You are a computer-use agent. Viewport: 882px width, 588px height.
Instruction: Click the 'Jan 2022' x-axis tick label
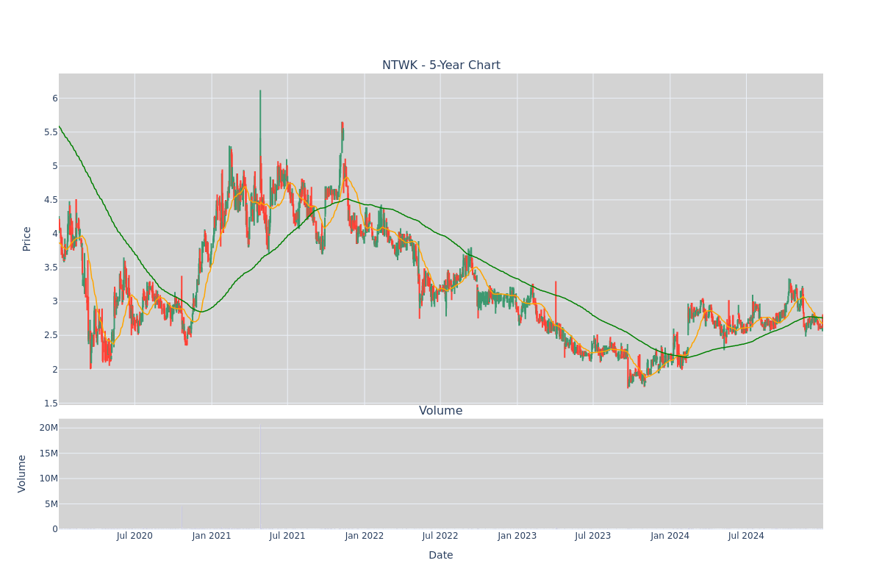(x=365, y=536)
